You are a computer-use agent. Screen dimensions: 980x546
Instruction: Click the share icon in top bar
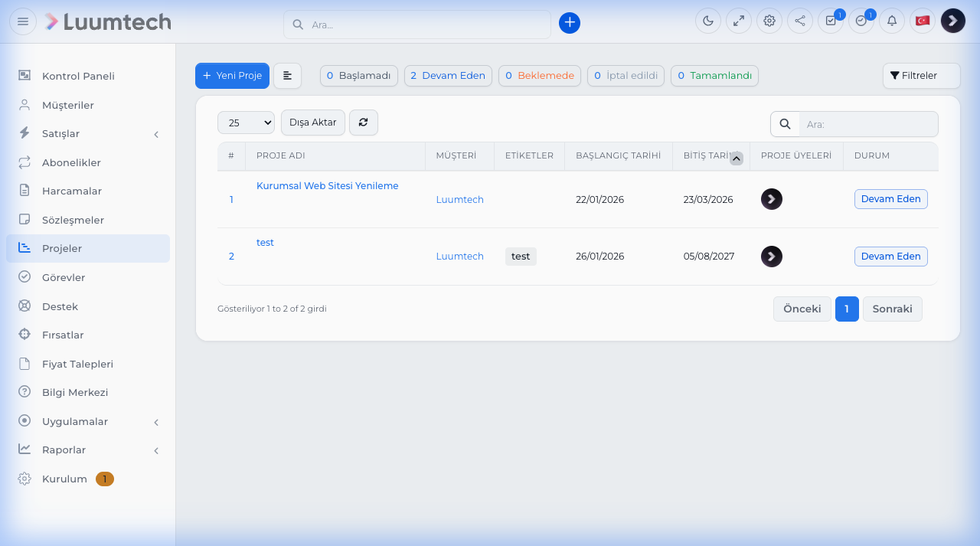coord(800,21)
